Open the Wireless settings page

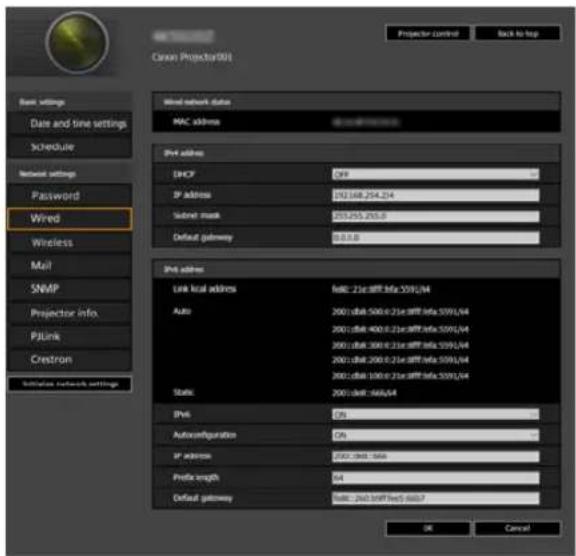69,243
